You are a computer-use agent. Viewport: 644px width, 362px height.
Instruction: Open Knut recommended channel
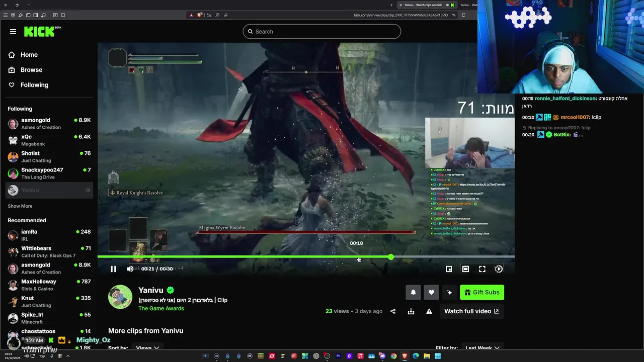click(x=49, y=302)
